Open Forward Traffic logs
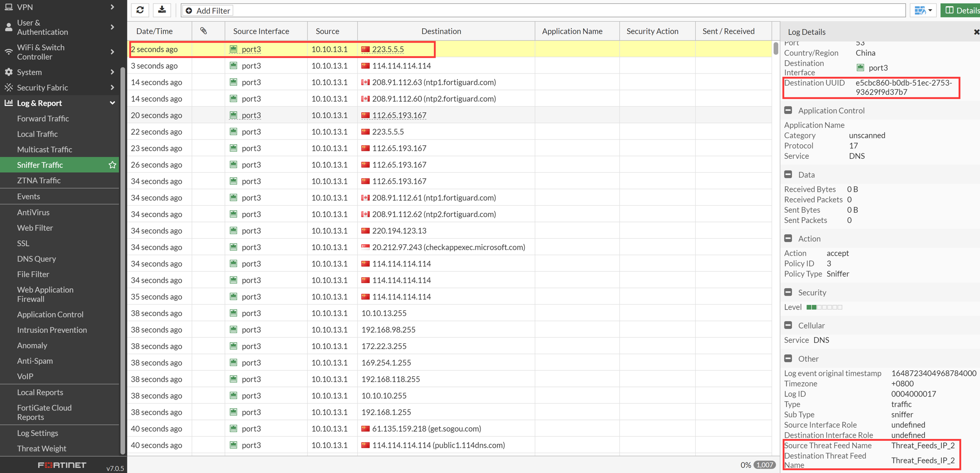980x473 pixels. [43, 118]
